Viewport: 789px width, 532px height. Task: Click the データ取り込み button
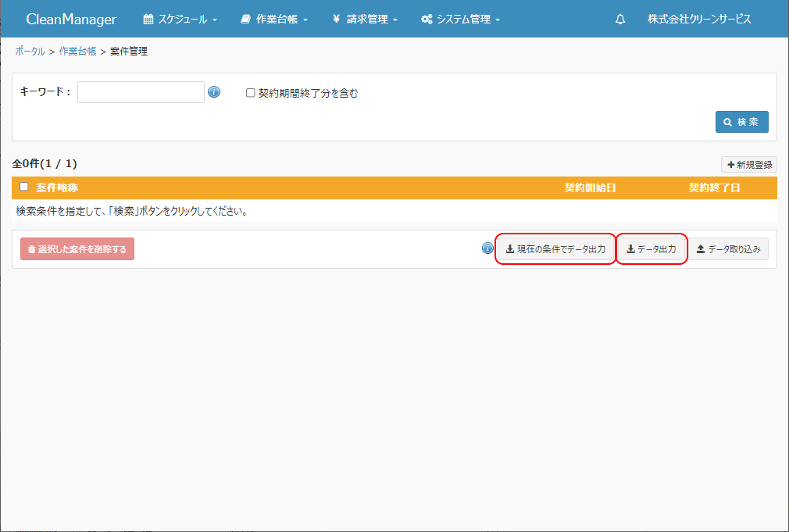[729, 249]
